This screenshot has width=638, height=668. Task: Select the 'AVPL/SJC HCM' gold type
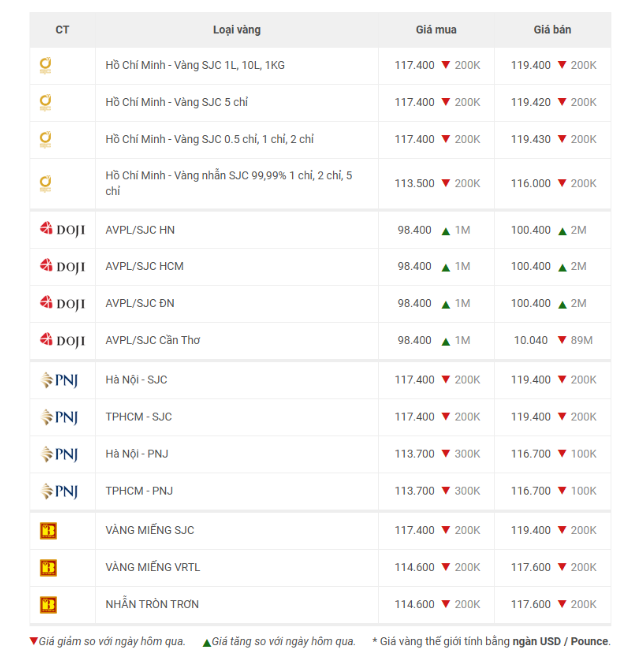[144, 266]
